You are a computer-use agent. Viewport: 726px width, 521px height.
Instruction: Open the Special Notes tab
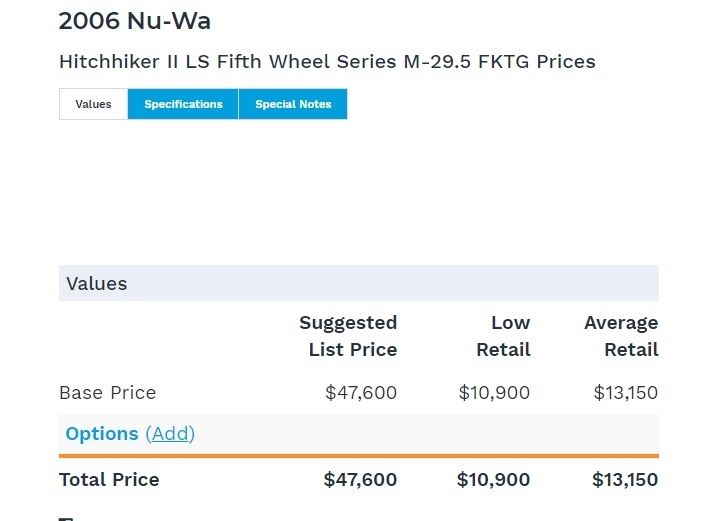[293, 105]
